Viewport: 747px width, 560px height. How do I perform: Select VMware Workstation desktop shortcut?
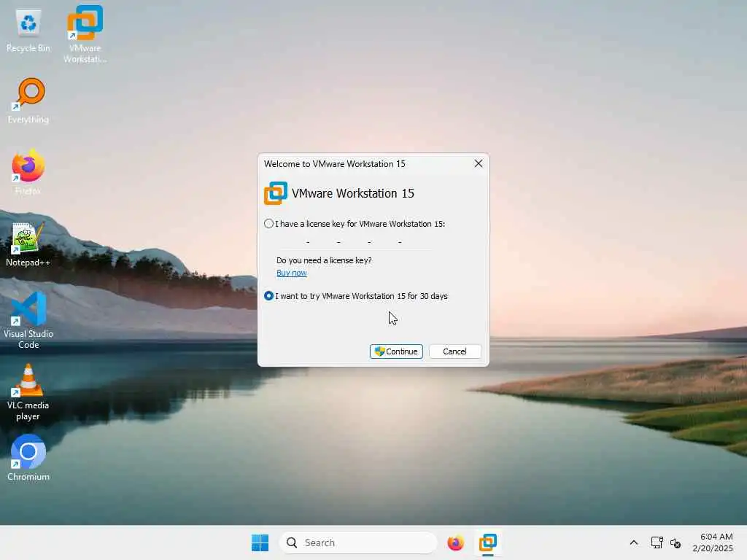tap(85, 34)
